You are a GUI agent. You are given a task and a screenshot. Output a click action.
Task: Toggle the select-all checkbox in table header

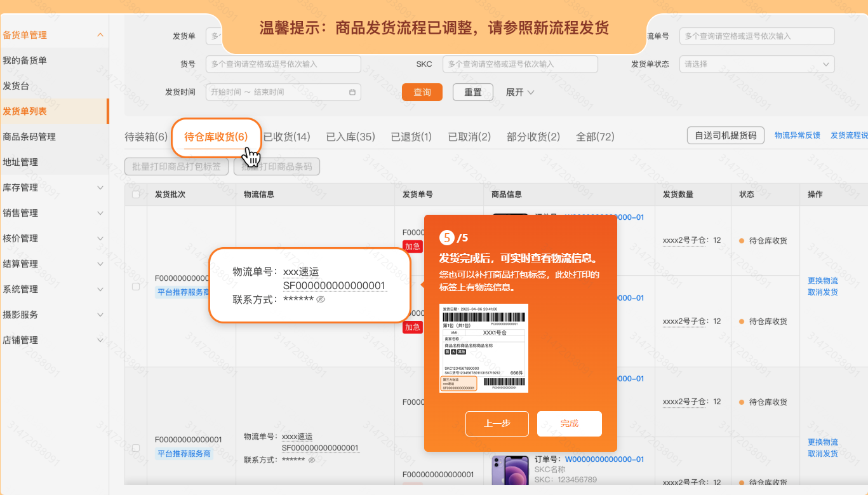point(136,194)
